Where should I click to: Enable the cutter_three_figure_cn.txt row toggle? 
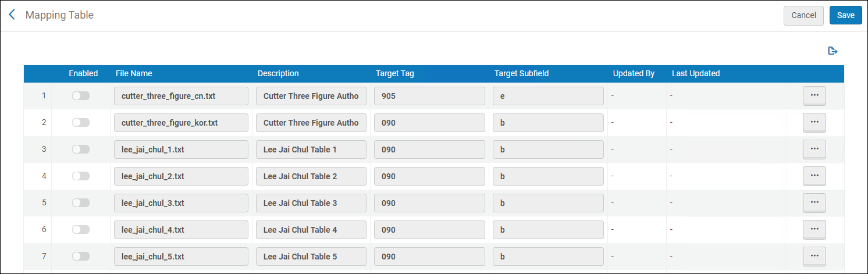click(81, 96)
